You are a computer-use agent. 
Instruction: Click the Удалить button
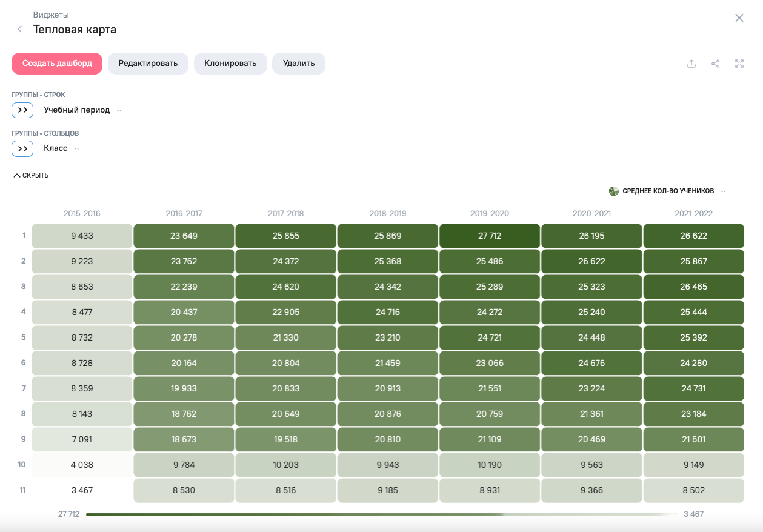[x=298, y=64]
